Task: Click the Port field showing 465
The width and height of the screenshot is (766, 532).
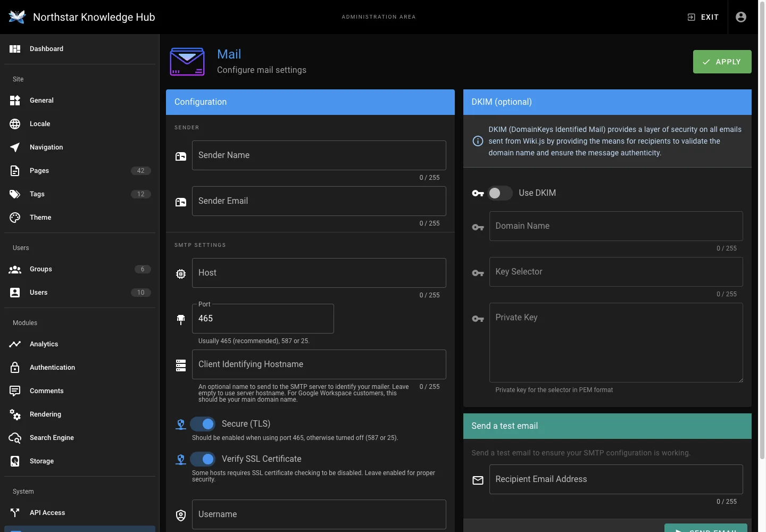Action: pos(263,319)
